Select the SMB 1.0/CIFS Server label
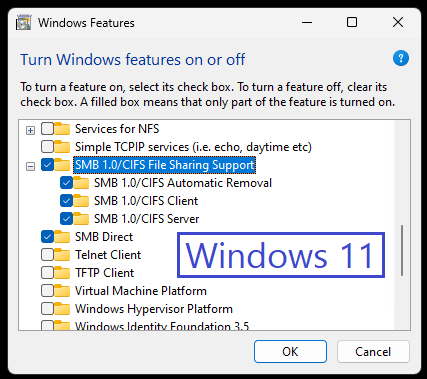The width and height of the screenshot is (427, 379). click(x=147, y=219)
